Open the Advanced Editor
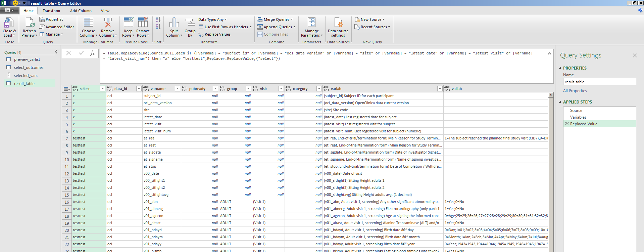Screen dimensions: 644x252 click(56, 27)
